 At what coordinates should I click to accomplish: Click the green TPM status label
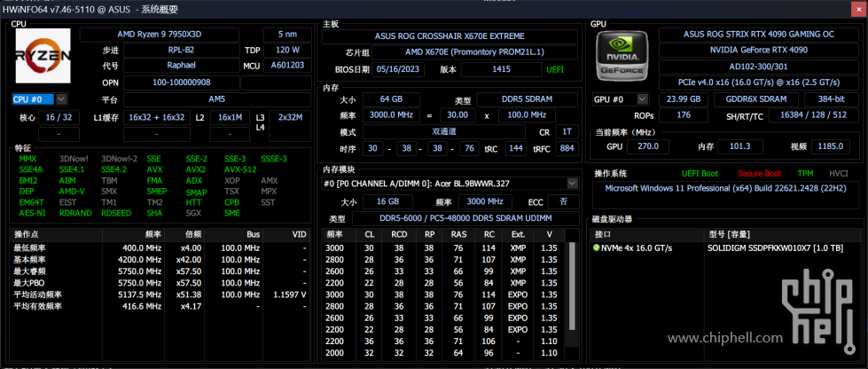(805, 174)
